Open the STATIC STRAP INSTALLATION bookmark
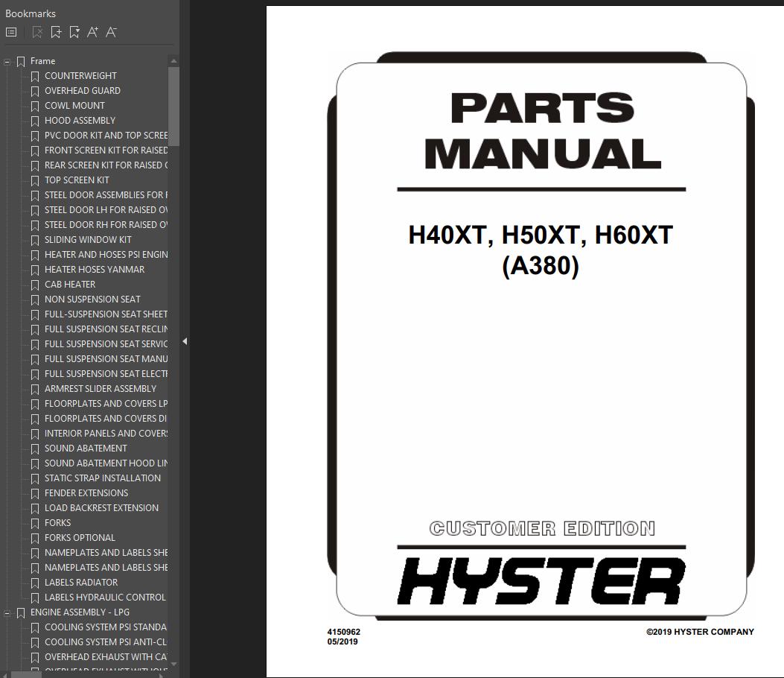Screen dimensions: 784x678 click(x=103, y=478)
